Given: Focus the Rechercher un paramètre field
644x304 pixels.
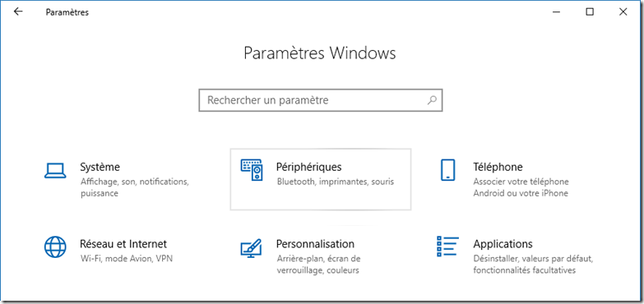Looking at the screenshot, I should tap(321, 99).
